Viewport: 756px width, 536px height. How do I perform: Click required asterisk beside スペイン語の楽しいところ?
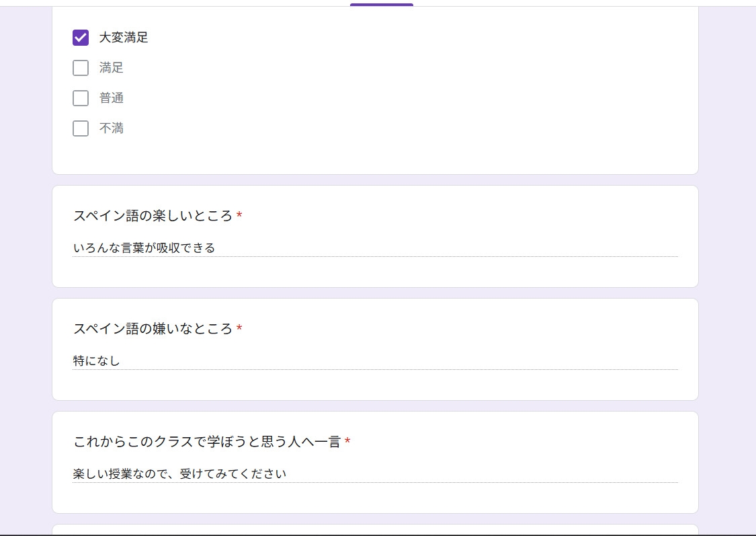[x=239, y=216]
